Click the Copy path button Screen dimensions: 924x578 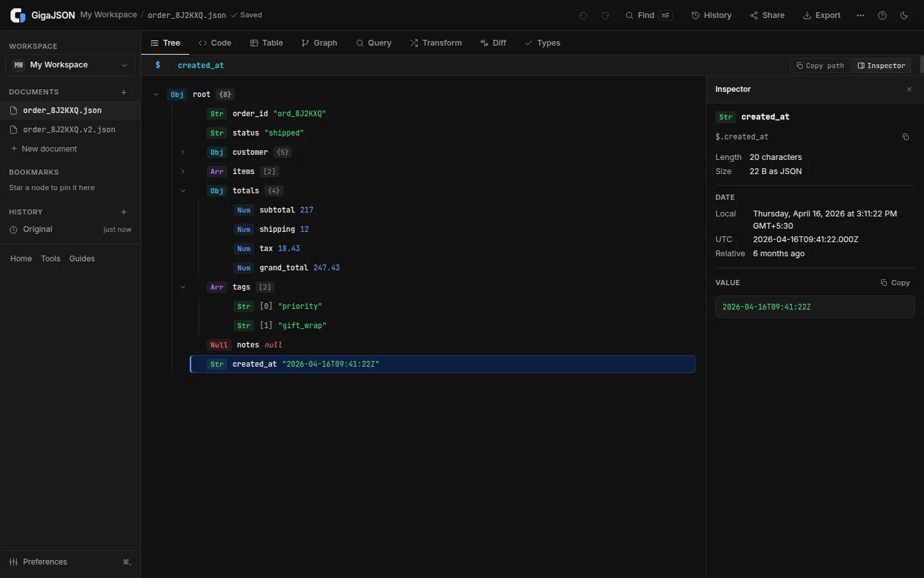pyautogui.click(x=820, y=66)
